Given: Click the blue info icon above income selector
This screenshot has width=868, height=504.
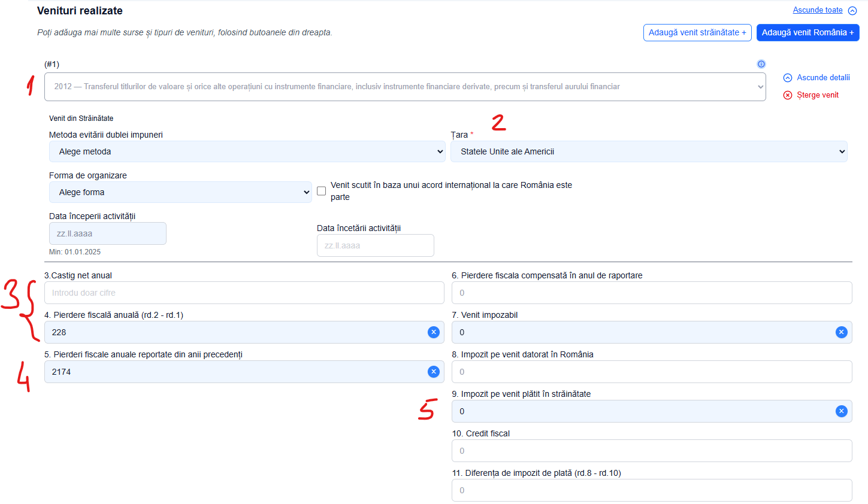Looking at the screenshot, I should pyautogui.click(x=761, y=64).
